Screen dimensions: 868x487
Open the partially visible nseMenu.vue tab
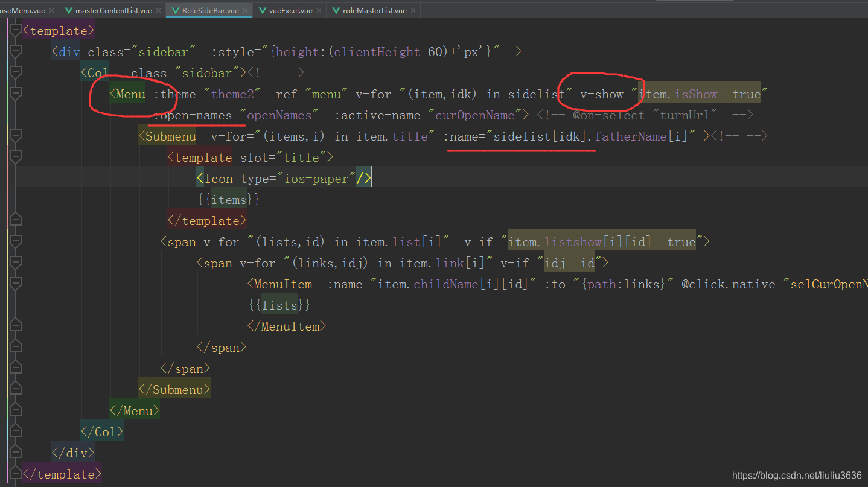pos(22,10)
